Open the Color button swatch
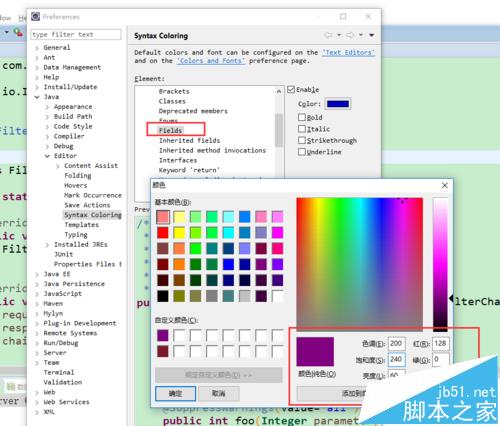This screenshot has height=426, width=500. coord(338,104)
